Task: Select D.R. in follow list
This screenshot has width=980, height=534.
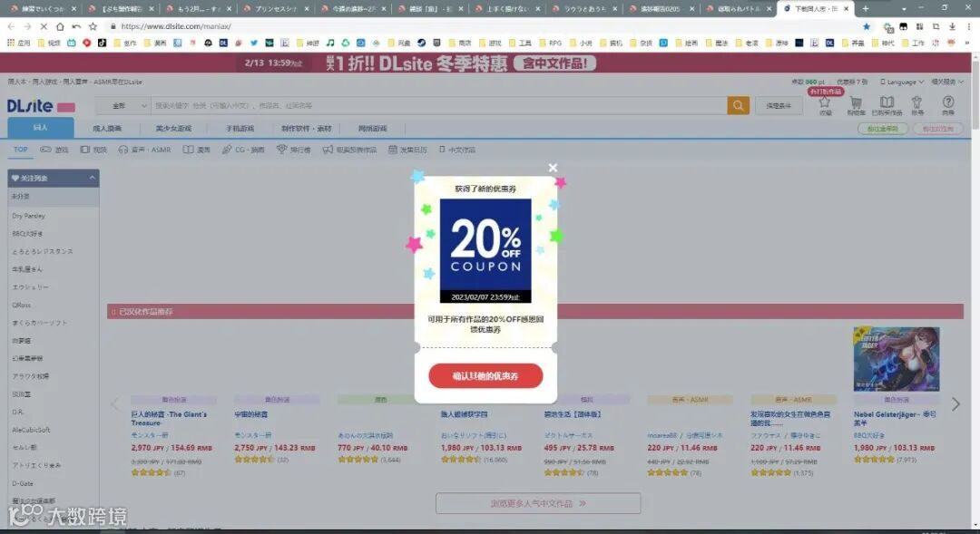Action: point(17,413)
